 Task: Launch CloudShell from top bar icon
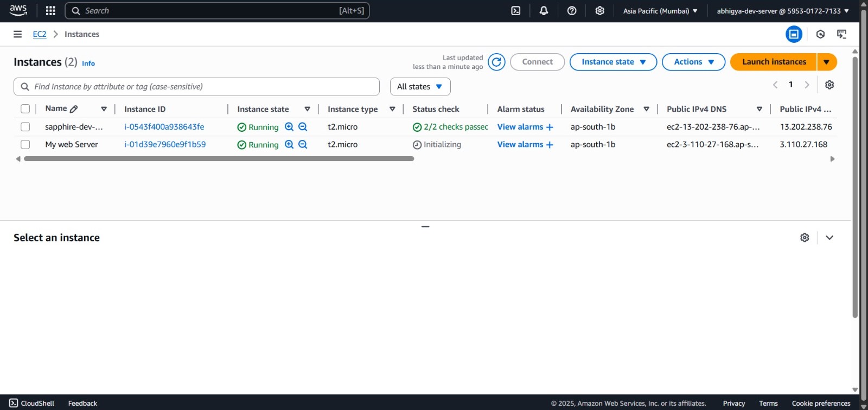point(516,11)
